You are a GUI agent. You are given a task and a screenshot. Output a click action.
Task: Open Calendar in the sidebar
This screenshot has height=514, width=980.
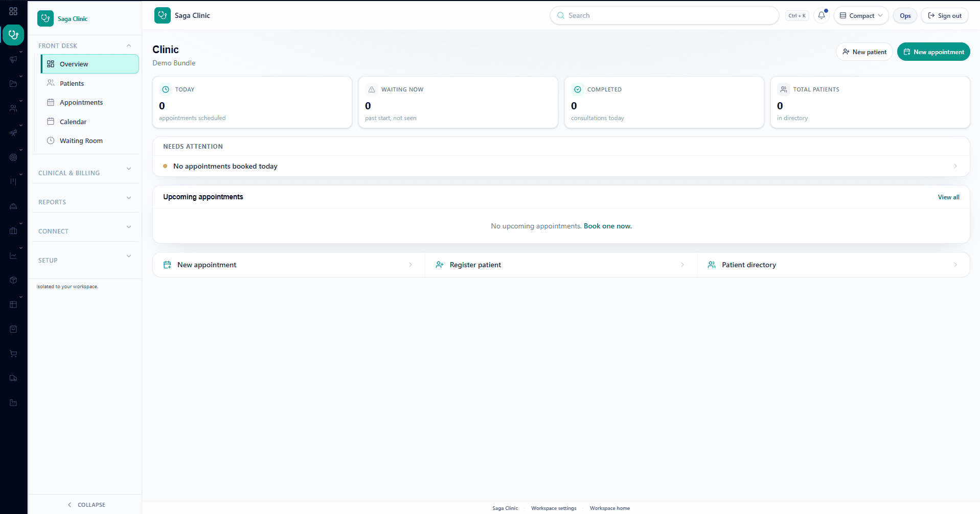pyautogui.click(x=90, y=122)
